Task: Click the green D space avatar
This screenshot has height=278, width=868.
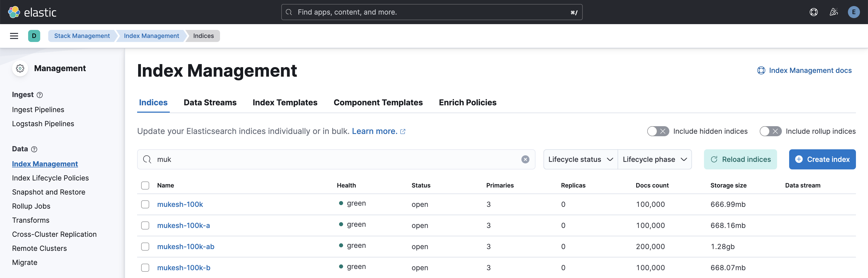Action: (34, 36)
